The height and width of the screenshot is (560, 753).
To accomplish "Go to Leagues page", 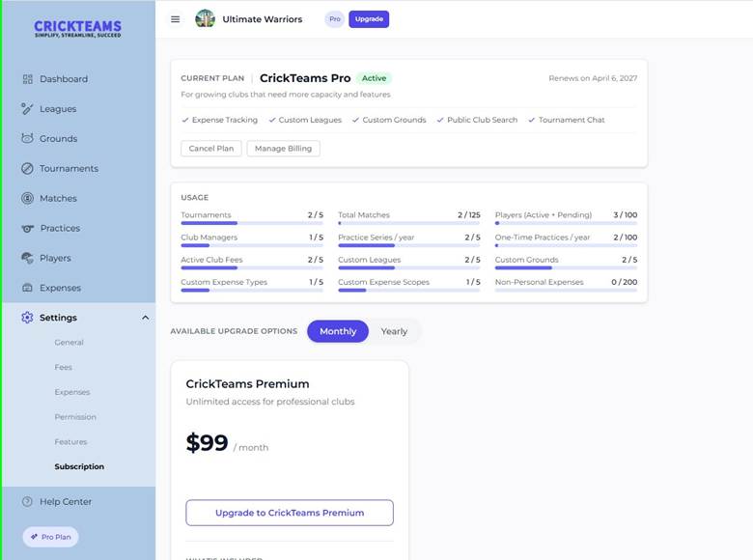I will point(58,109).
